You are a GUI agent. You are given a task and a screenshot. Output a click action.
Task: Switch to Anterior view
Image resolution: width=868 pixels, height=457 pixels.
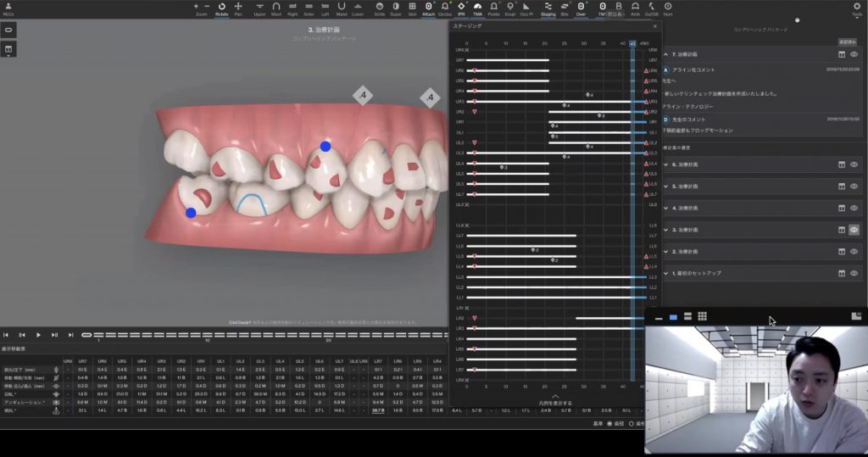pos(309,8)
